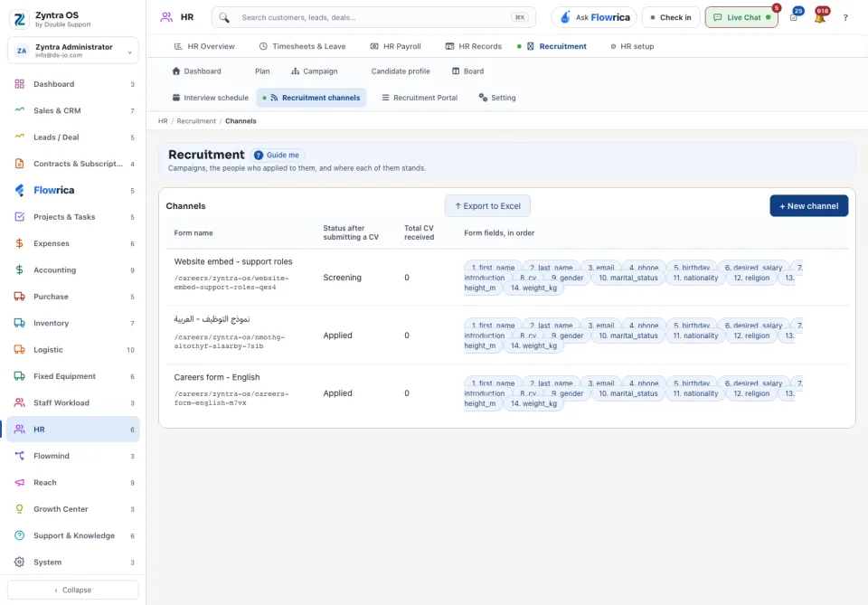868x605 pixels.
Task: Click the New channel button
Action: point(808,206)
